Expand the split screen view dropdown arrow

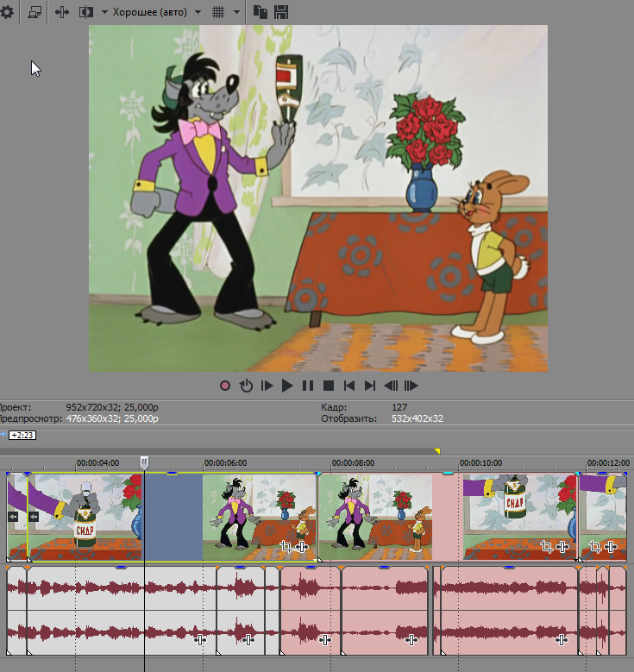pyautogui.click(x=104, y=12)
